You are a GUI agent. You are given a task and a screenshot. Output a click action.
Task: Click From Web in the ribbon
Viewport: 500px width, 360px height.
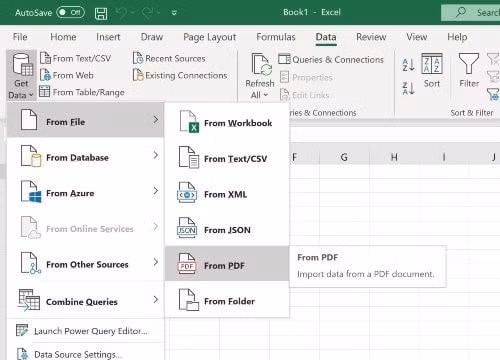pyautogui.click(x=67, y=75)
